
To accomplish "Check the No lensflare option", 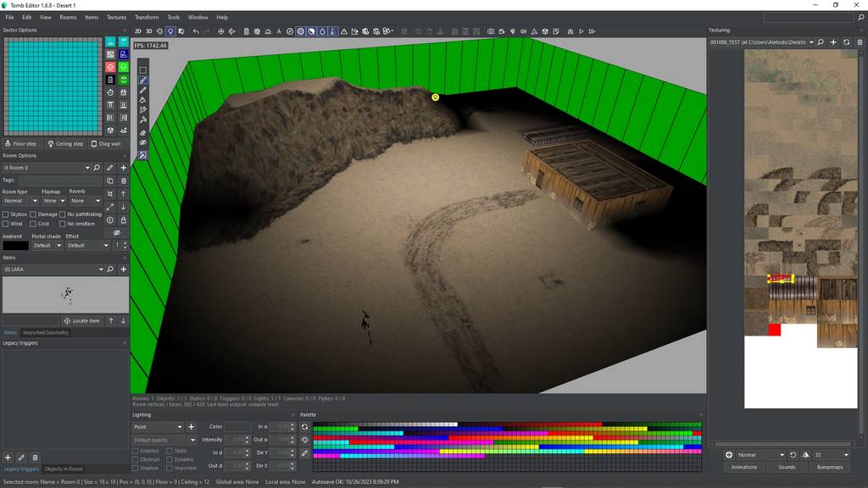I will tap(63, 224).
